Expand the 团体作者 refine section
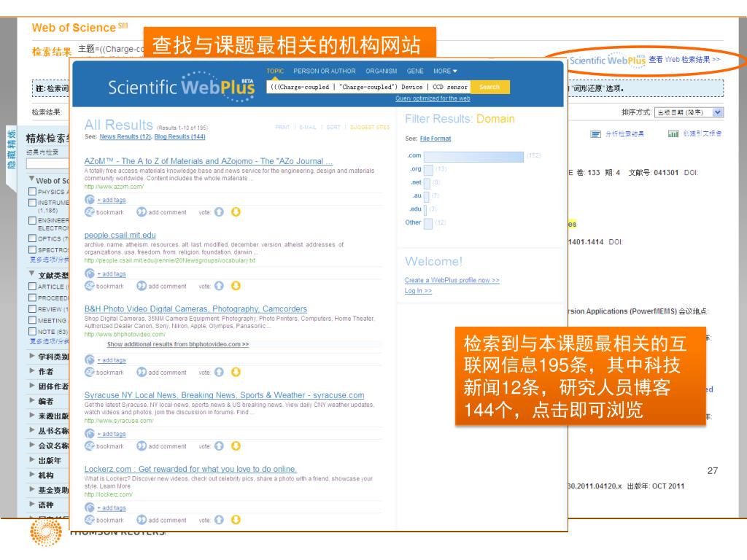The height and width of the screenshot is (560, 747). 31,385
